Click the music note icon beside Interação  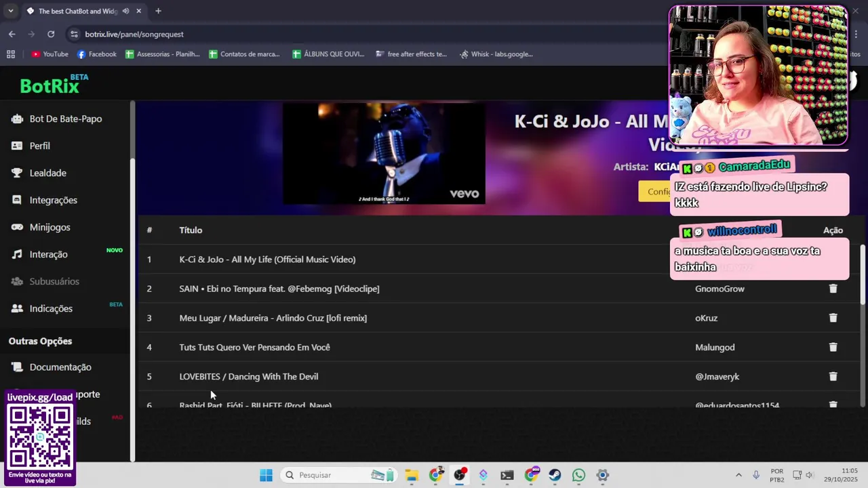pyautogui.click(x=17, y=254)
